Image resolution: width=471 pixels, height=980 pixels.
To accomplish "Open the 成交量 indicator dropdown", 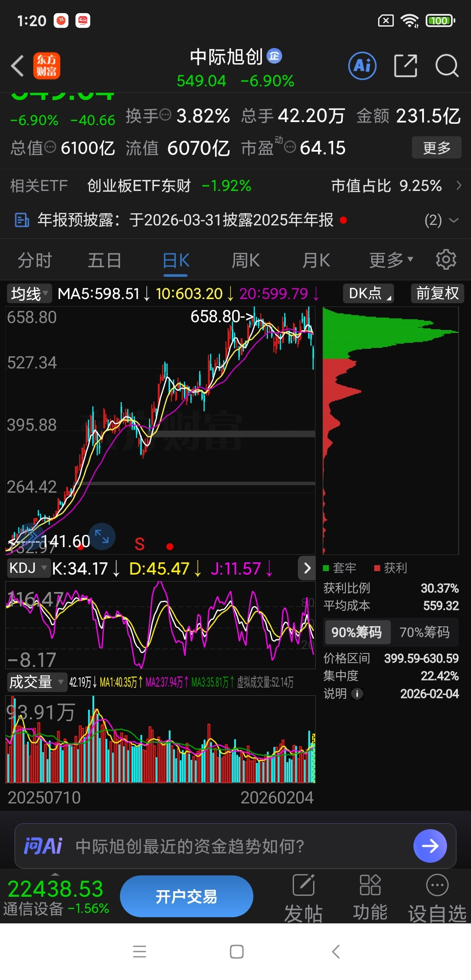I will pos(37,682).
